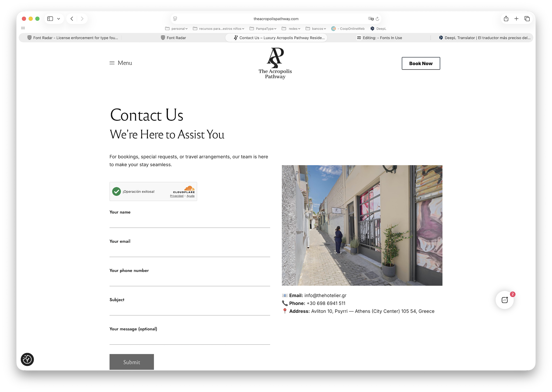
Task: Select the Contact Us Luxury Acropolis Pathway tab
Action: pos(276,38)
